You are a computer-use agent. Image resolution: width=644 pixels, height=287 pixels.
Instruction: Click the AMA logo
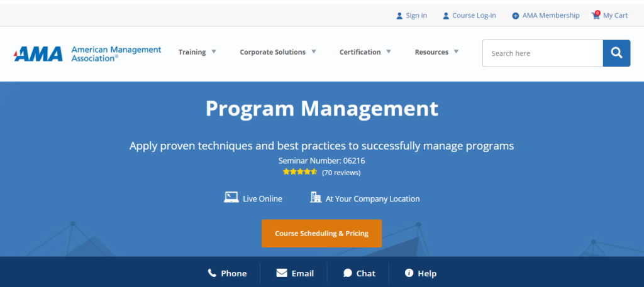click(38, 53)
